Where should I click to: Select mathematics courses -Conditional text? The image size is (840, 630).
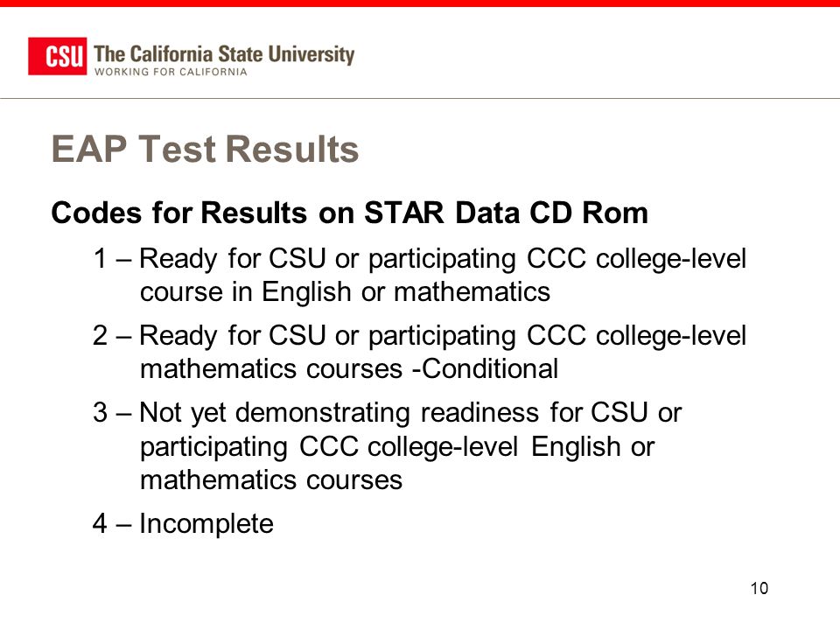pyautogui.click(x=349, y=369)
